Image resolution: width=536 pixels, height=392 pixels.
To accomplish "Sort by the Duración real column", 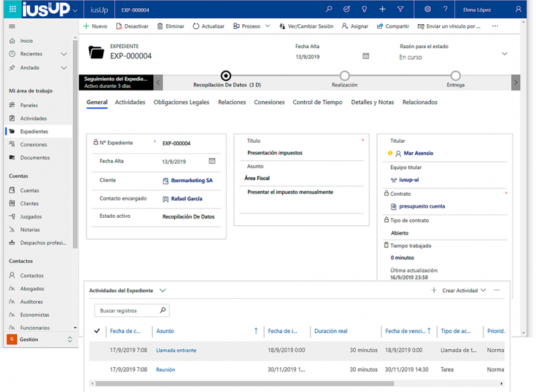I will pyautogui.click(x=330, y=331).
